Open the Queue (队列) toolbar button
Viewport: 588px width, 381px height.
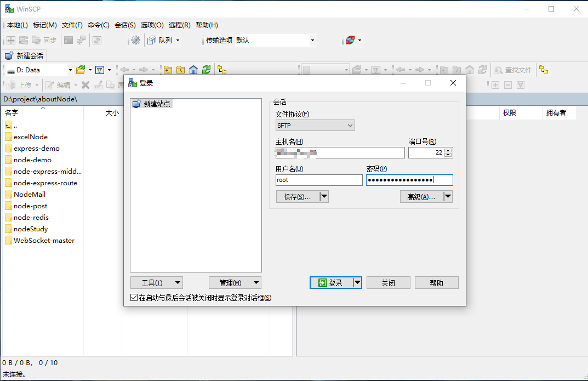pos(160,40)
